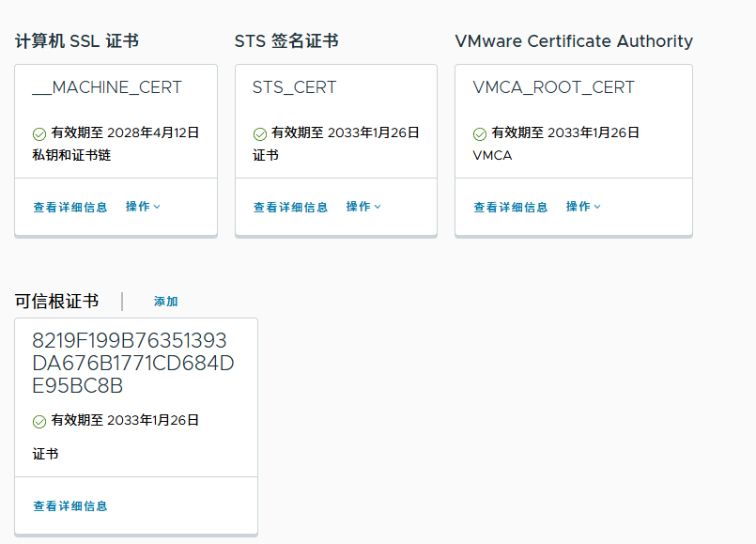Viewport: 756px width, 544px height.
Task: View details of VMCA_ROOT_CERT certificate
Action: [x=511, y=208]
